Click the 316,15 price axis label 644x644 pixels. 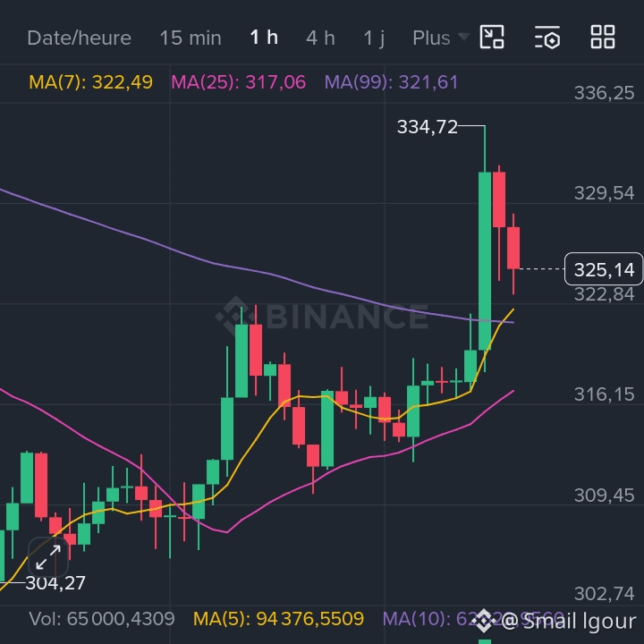(604, 394)
